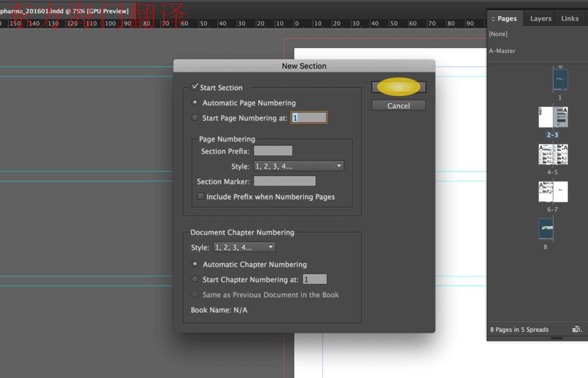Image resolution: width=588 pixels, height=378 pixels.
Task: Select spread 2-3 thumbnail
Action: tap(553, 117)
